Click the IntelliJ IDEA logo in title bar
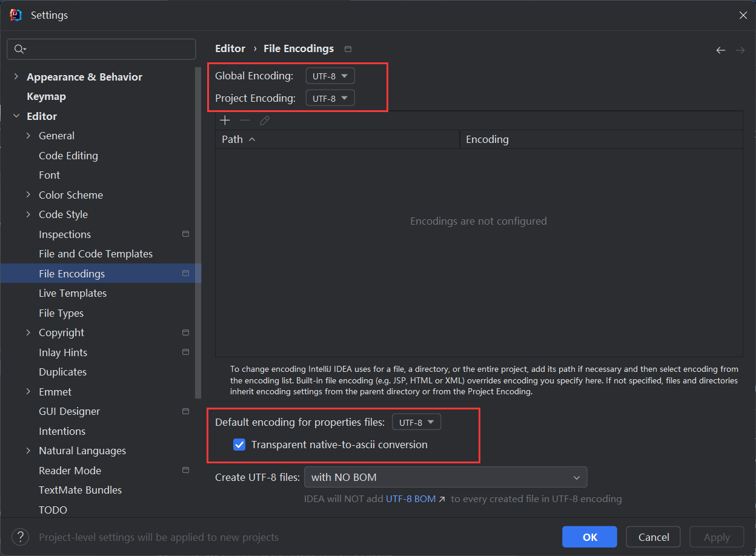 pyautogui.click(x=16, y=15)
